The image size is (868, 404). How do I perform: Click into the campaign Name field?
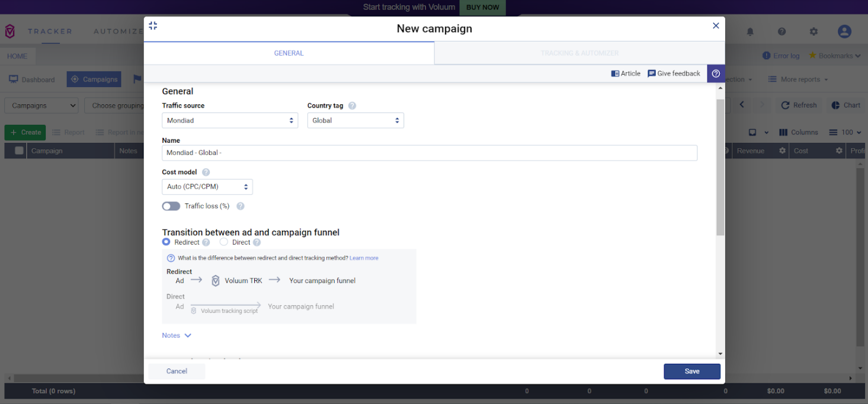(429, 153)
